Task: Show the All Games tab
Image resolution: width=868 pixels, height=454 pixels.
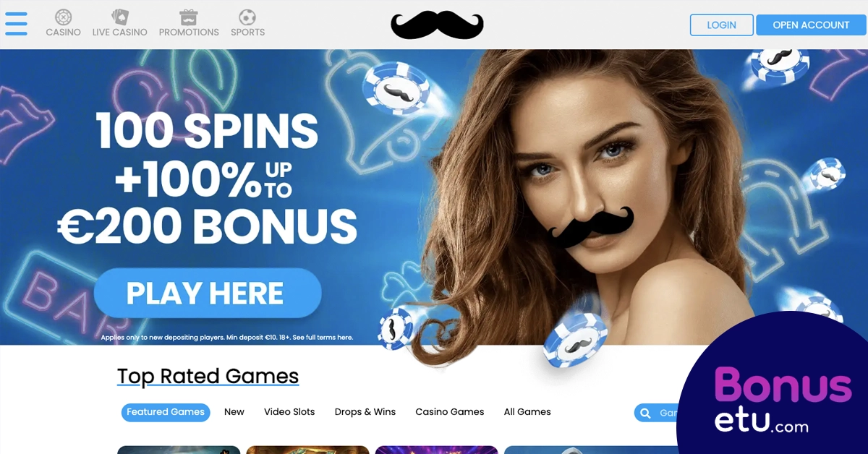Action: coord(527,412)
